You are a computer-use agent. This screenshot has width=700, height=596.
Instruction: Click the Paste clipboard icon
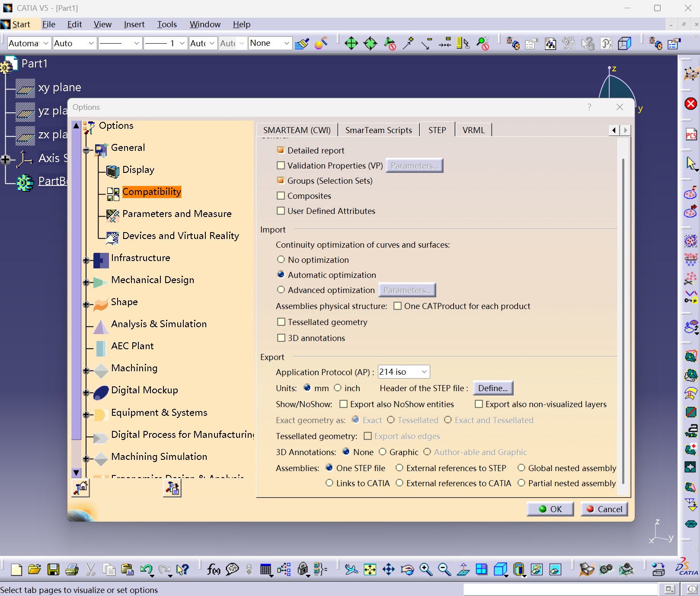pyautogui.click(x=128, y=570)
